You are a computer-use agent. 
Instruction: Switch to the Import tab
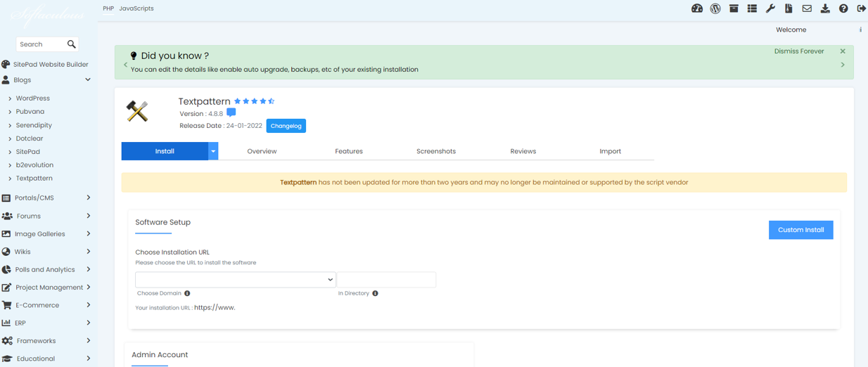[611, 151]
